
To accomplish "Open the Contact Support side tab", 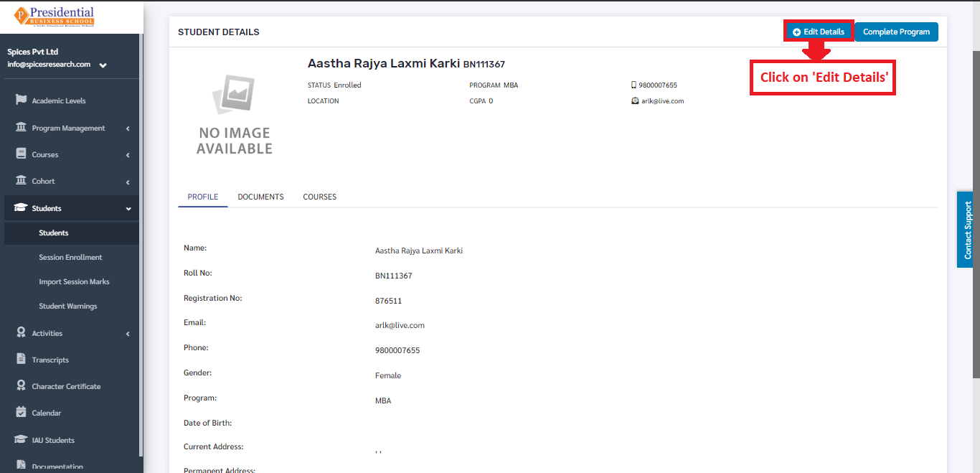I will click(968, 230).
